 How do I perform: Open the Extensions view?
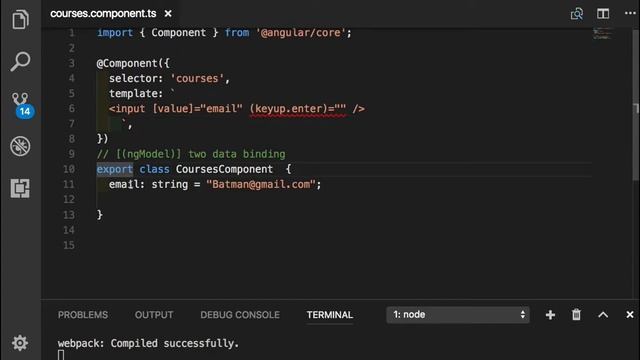20,188
